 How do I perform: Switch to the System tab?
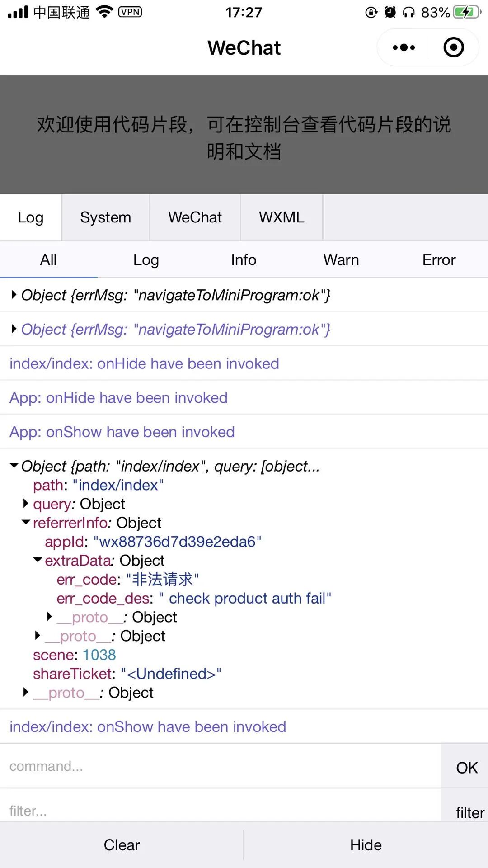105,217
